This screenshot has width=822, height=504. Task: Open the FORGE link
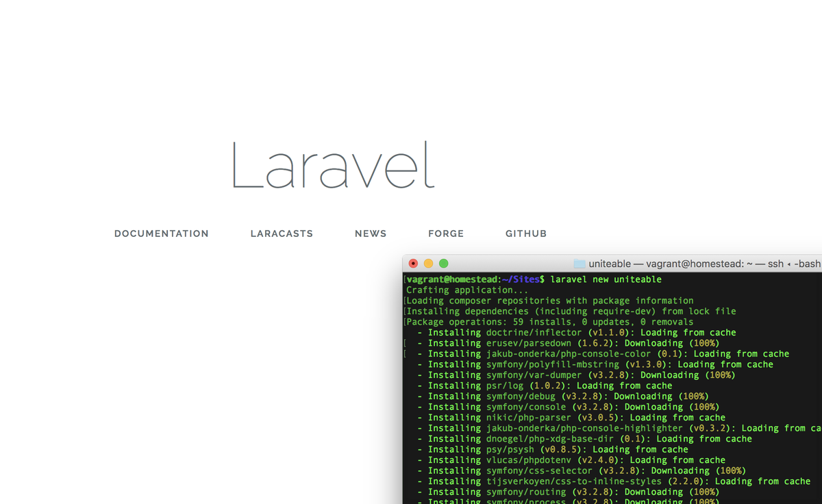coord(446,234)
